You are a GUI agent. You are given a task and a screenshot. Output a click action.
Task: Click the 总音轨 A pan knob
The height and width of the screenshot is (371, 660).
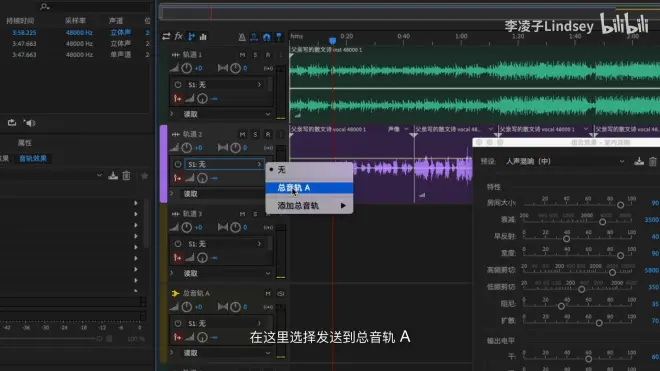[235, 307]
